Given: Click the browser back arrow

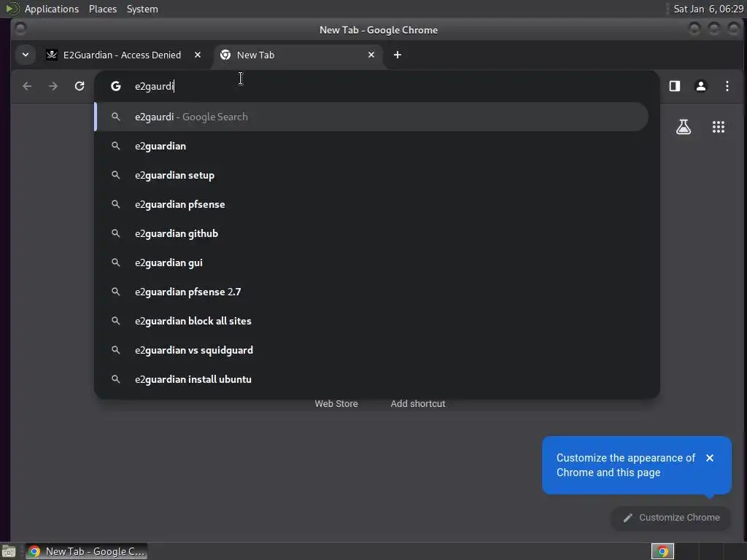Looking at the screenshot, I should [27, 86].
